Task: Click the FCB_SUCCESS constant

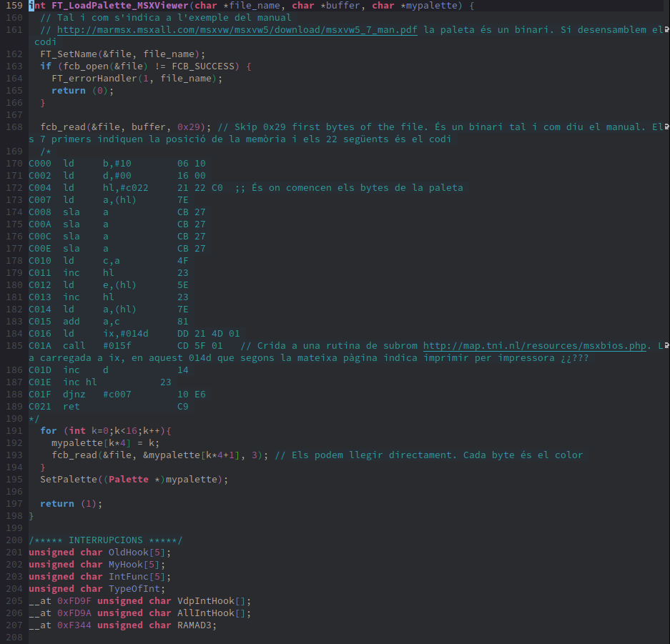Action: pyautogui.click(x=203, y=66)
